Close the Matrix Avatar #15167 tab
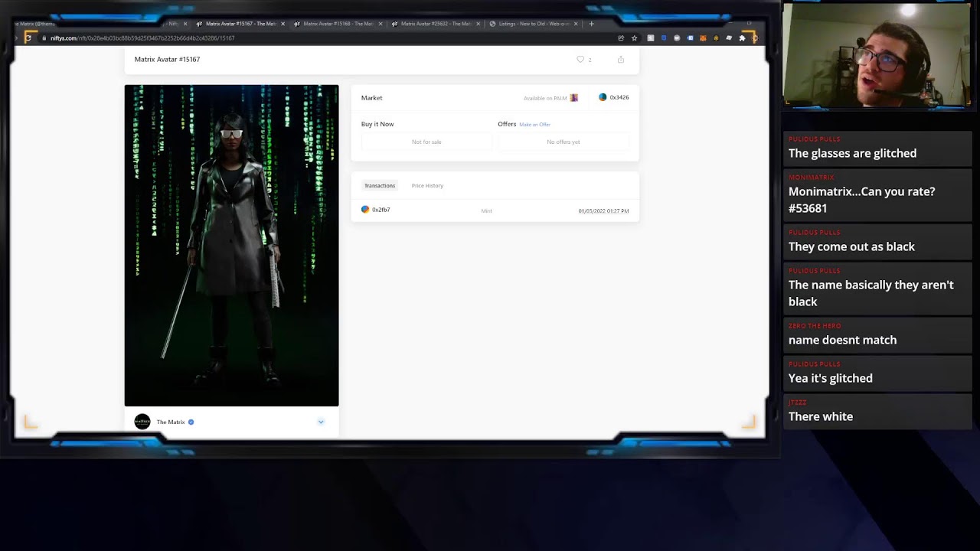The image size is (980, 551). (x=283, y=24)
